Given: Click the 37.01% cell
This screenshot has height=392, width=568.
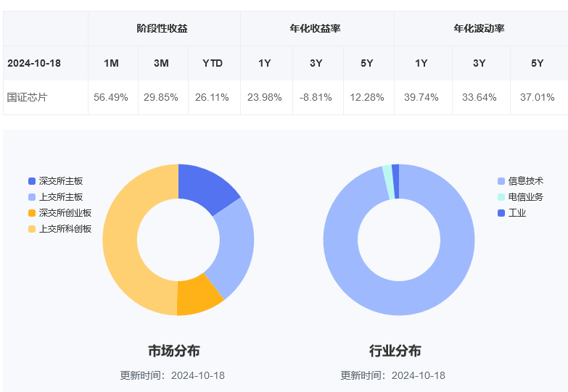Looking at the screenshot, I should [x=538, y=97].
